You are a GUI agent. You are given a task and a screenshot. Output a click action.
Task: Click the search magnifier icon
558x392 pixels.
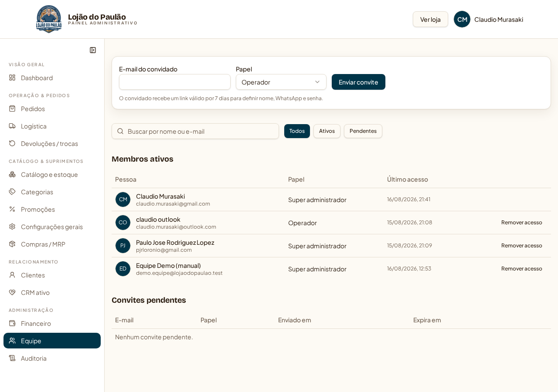120,131
